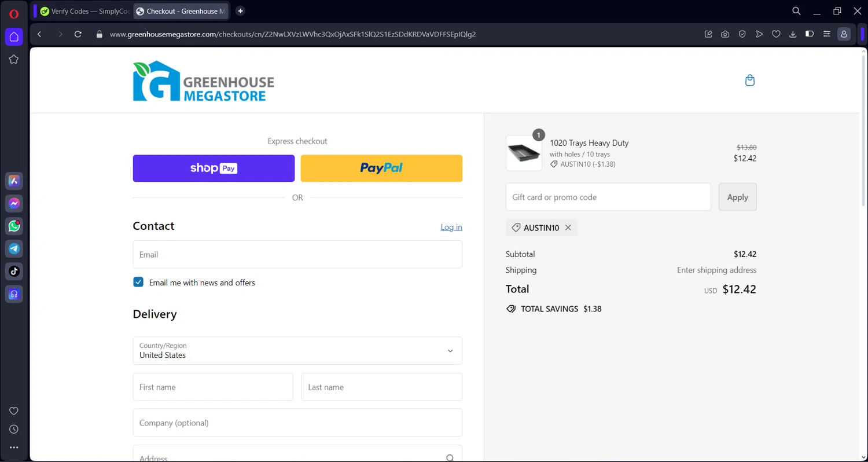Select the Checkout Greenhouse Megastore tab
868x462 pixels.
pyautogui.click(x=181, y=11)
